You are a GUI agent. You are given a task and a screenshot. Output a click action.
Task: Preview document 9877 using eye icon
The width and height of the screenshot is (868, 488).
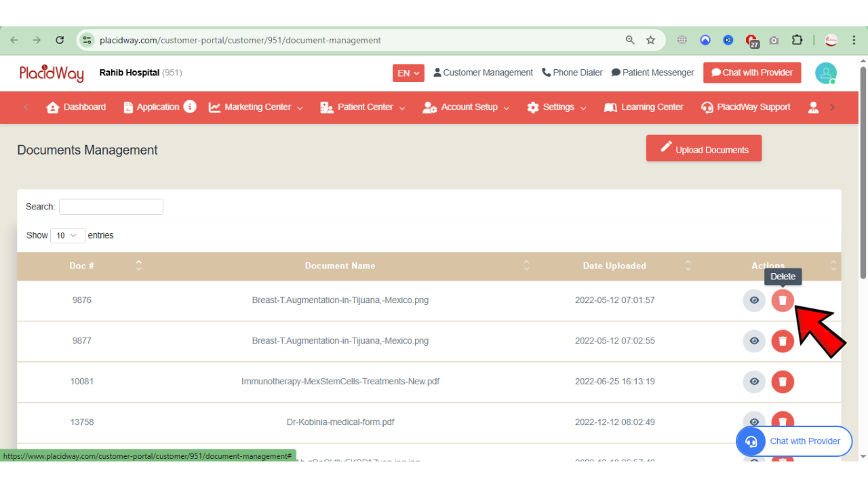click(x=754, y=341)
